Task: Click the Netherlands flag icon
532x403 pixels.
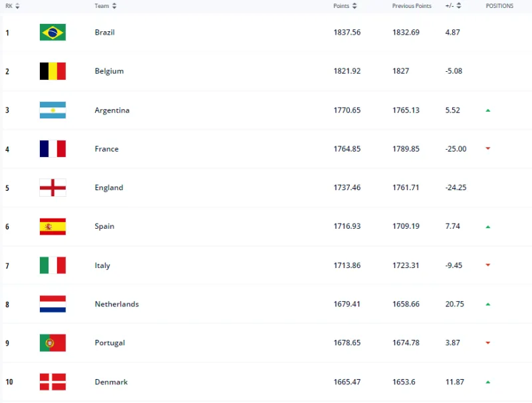Action: (53, 304)
